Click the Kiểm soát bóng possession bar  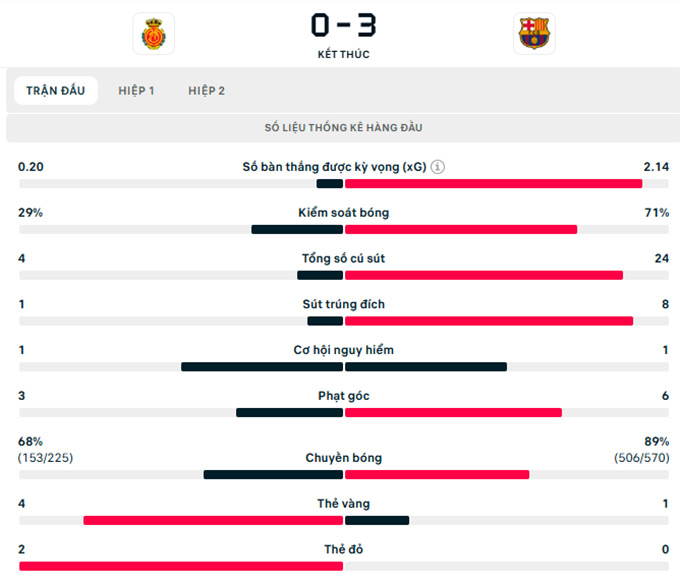[343, 229]
